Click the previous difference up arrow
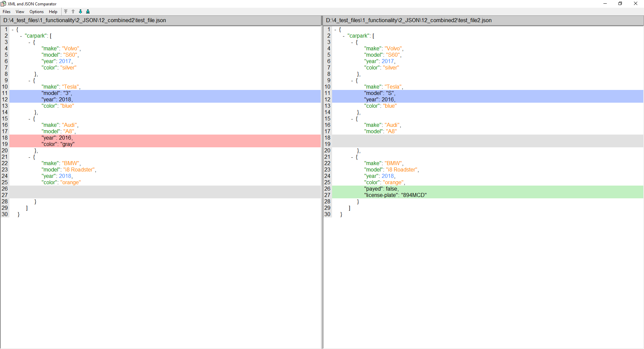 coord(73,11)
